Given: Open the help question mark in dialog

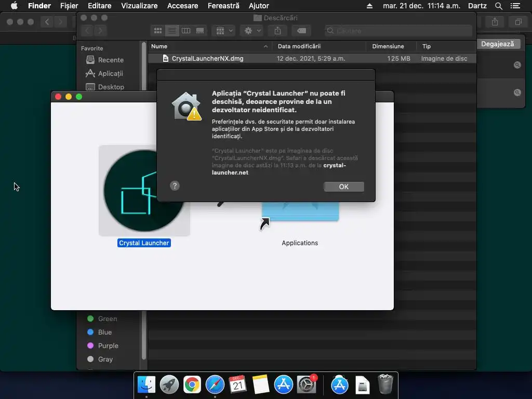Looking at the screenshot, I should tap(175, 185).
